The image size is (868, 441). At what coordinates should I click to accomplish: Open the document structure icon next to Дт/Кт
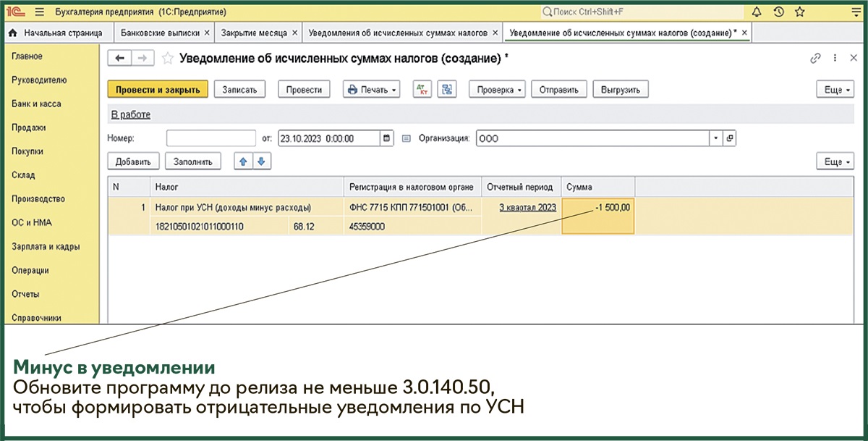click(447, 90)
